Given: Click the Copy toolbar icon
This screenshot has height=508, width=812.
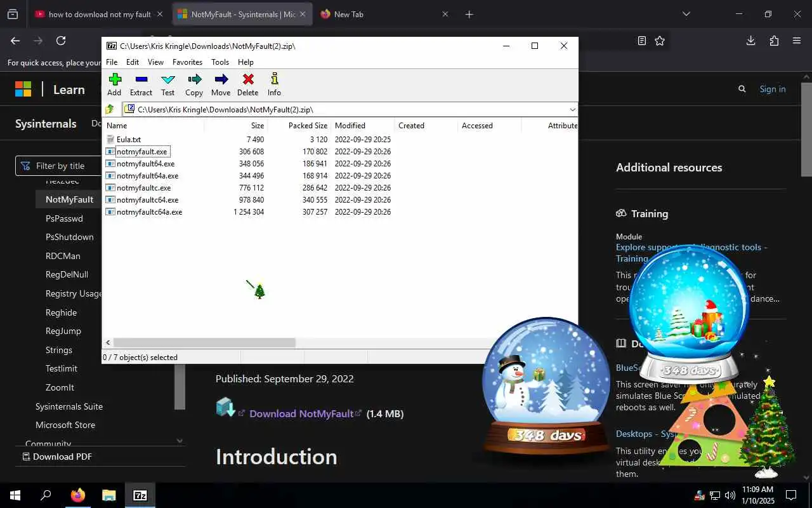Looking at the screenshot, I should (x=194, y=84).
